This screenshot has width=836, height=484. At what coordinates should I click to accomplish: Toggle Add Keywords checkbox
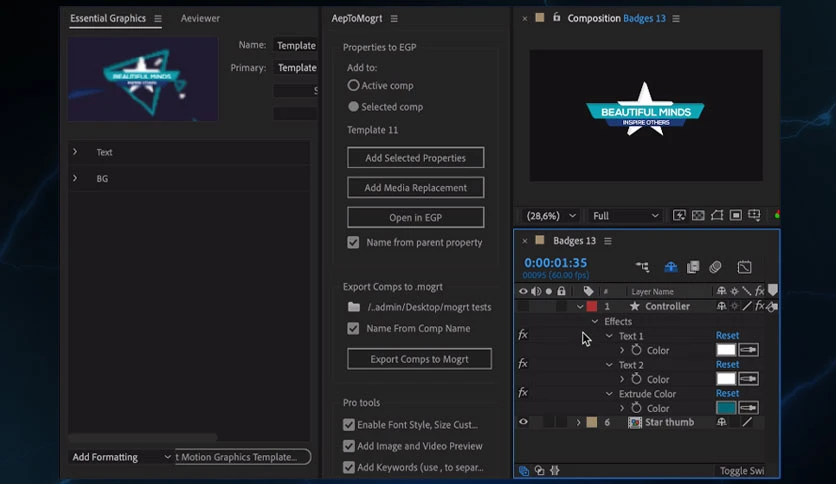tap(349, 467)
